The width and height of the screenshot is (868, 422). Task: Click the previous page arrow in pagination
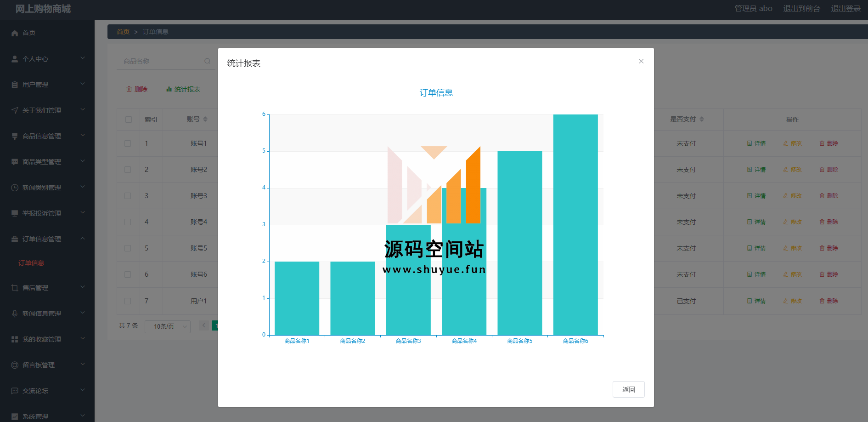point(204,325)
